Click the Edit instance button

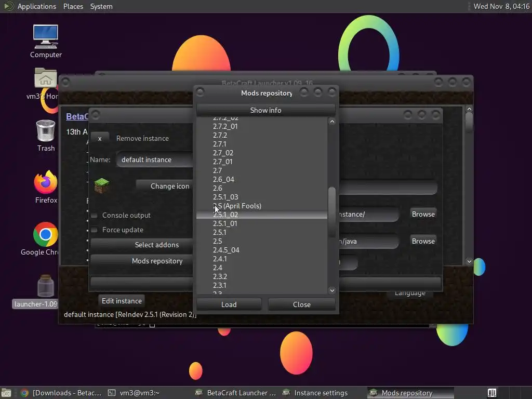[122, 301]
